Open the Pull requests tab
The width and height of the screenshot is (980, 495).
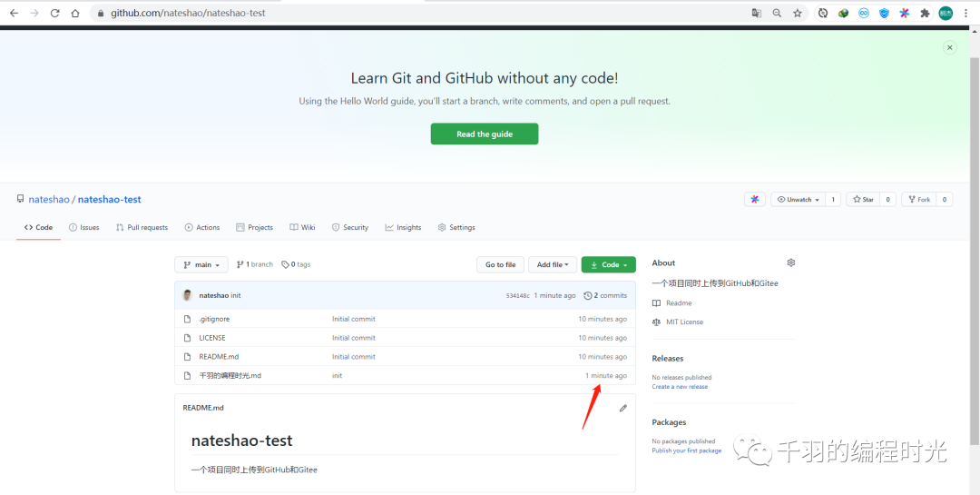click(142, 227)
